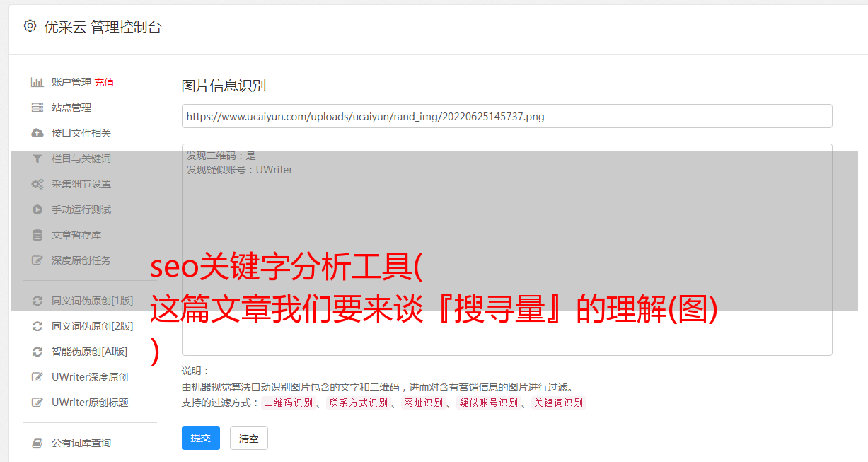The width and height of the screenshot is (868, 462).
Task: Click the filter icon next to 栏目与关键词
Action: tap(37, 158)
